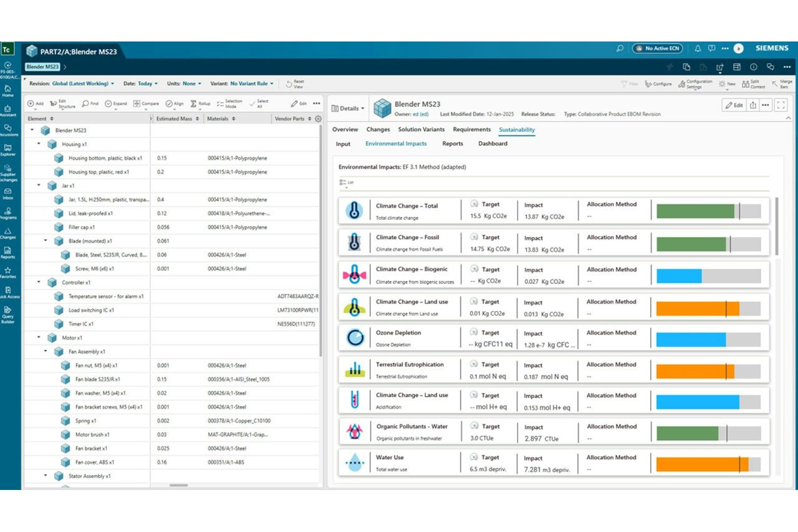Screen dimensions: 798x532
Task: Open the discussion bubbles icon in the dark toolbar
Action: coord(770,67)
